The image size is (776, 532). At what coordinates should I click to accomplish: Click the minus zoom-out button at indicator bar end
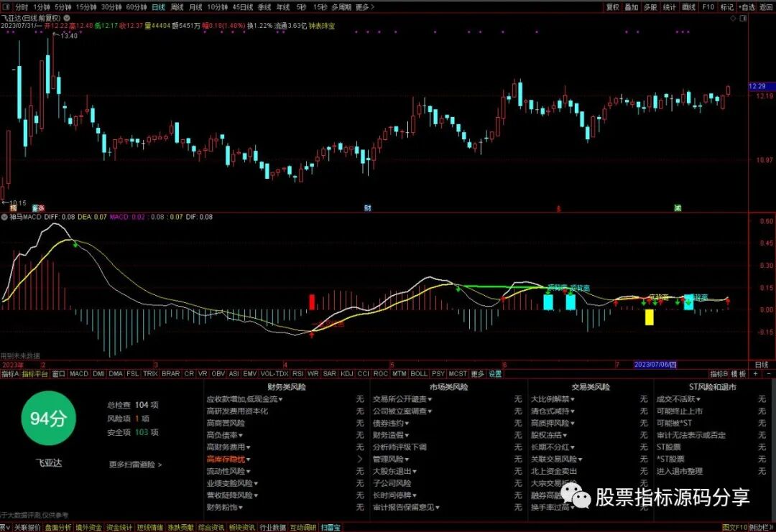769,374
